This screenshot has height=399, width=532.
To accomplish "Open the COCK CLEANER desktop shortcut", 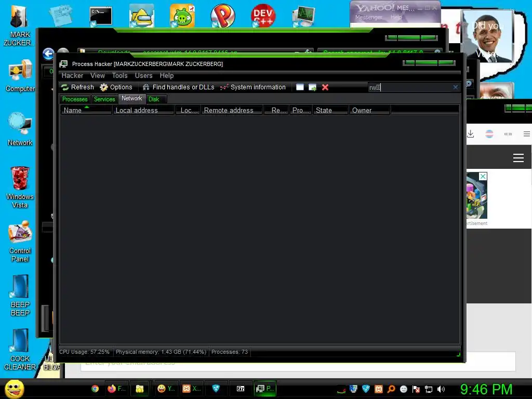I will [20, 350].
